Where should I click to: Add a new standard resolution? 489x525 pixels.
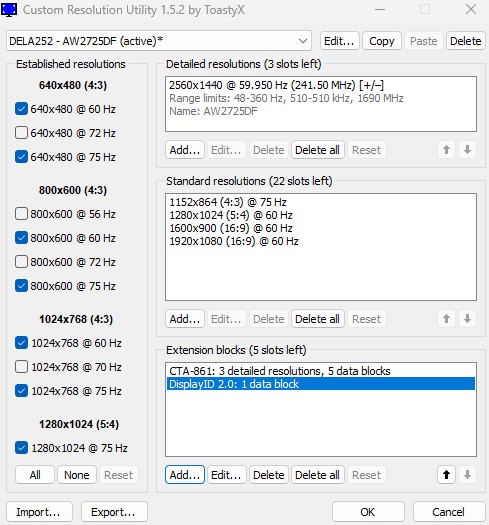click(185, 319)
